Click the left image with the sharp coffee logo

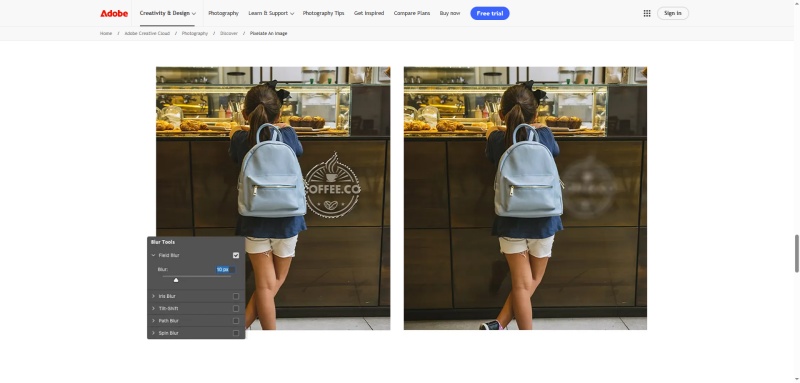point(273,198)
